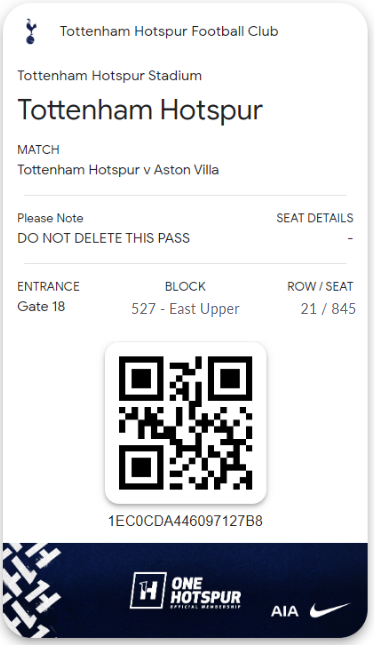Screen dimensions: 374x645
Task: Click the MATCH label
Action: coord(38,149)
